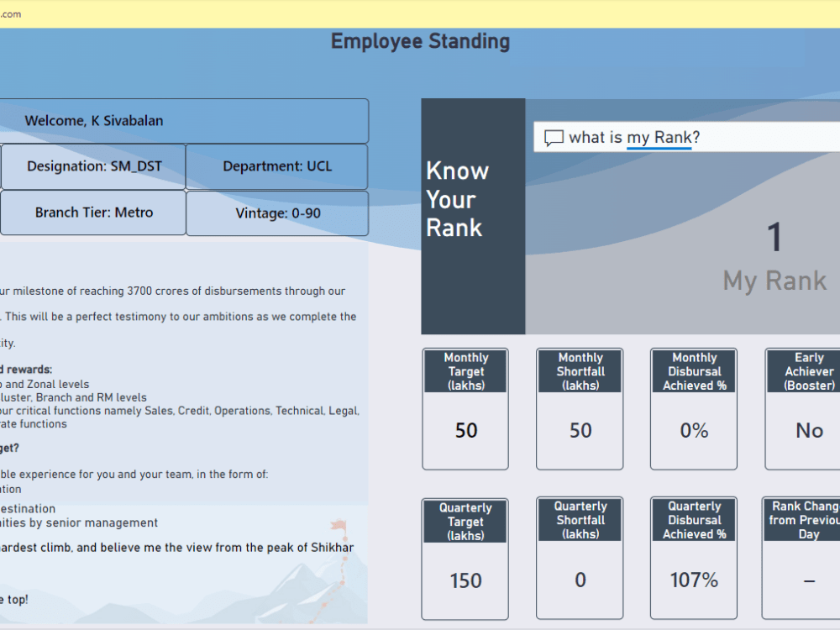Screen dimensions: 840x630
Task: Click the 'Department: UCL' card
Action: tap(277, 166)
